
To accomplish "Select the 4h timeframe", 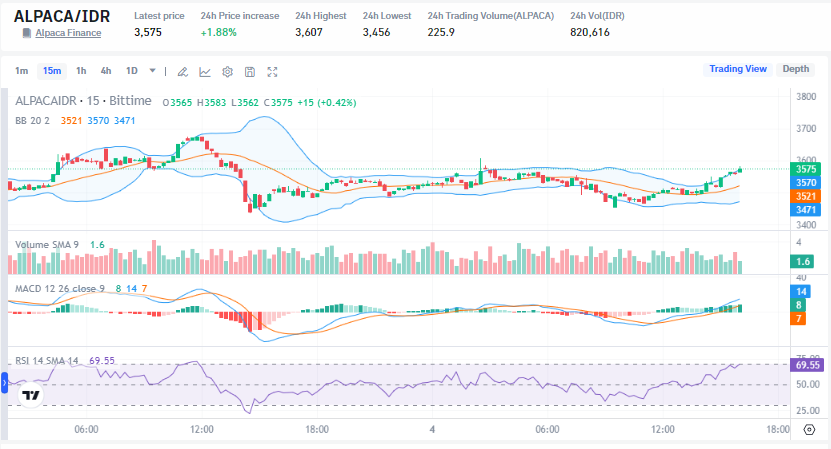I will tap(106, 71).
